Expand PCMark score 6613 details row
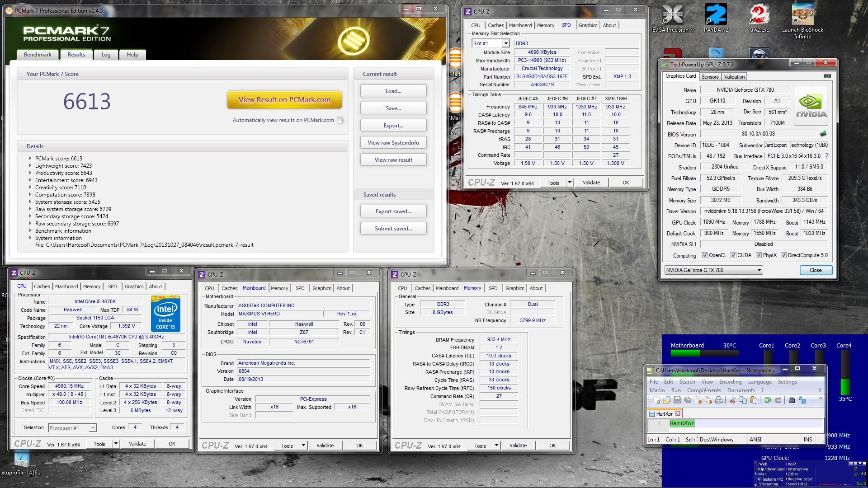Image resolution: width=868 pixels, height=488 pixels. (30, 159)
